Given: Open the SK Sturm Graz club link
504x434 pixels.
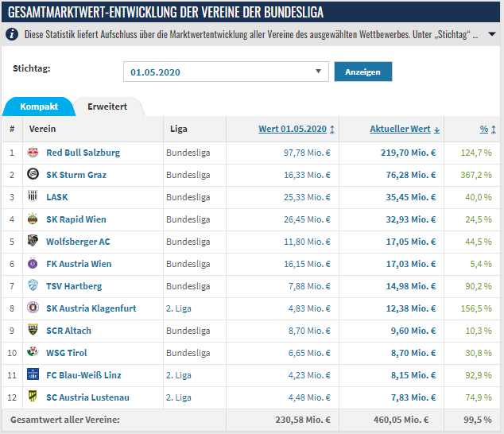Looking at the screenshot, I should (x=76, y=175).
